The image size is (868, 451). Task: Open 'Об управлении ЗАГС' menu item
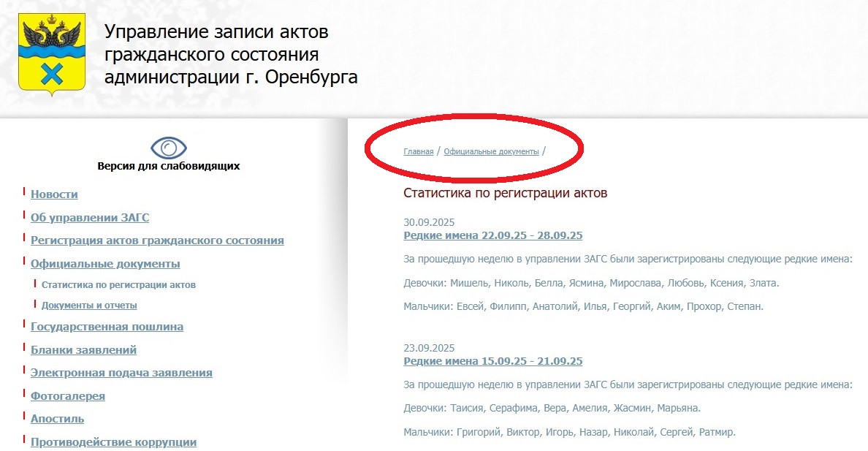(x=90, y=218)
